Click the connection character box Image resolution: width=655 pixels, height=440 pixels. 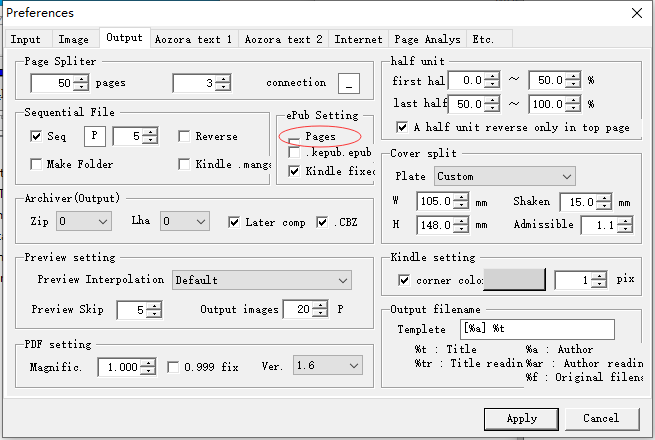pos(349,83)
